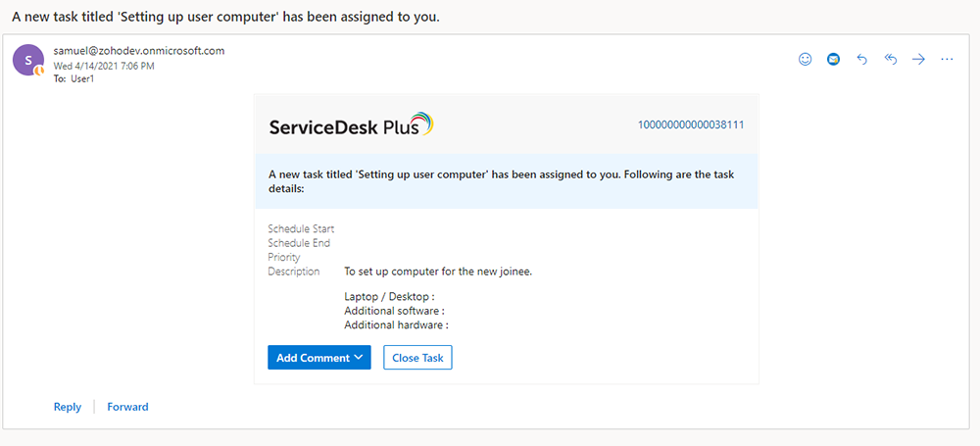Screen dimensions: 980x446
Task: Click the smiley reaction icon
Action: tap(806, 59)
